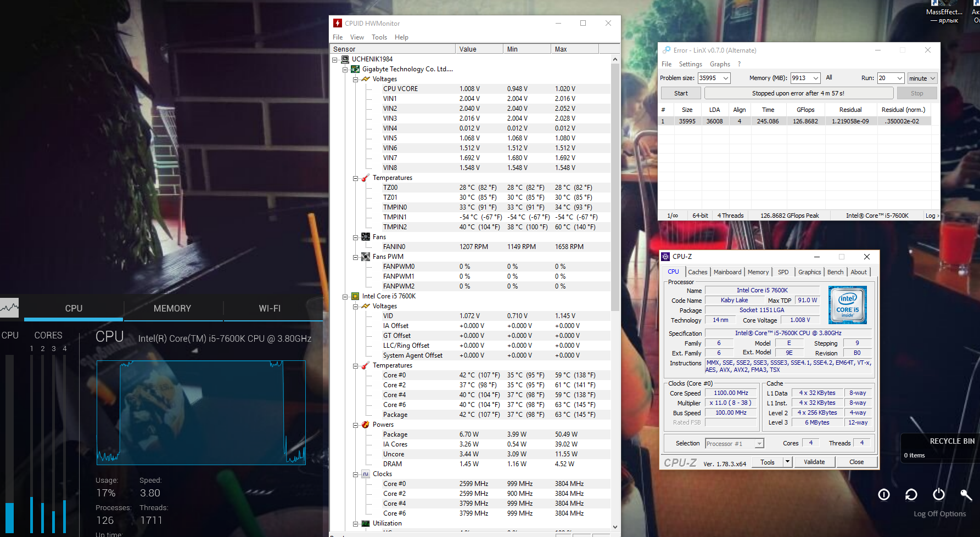Screen dimensions: 980x537
Task: Click the GFlops column header in LinX
Action: [805, 110]
